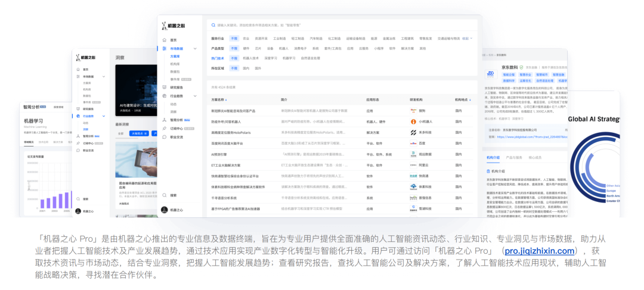Click 首页 home icon in 洞察 window sidebar
644x290 pixels.
[79, 69]
